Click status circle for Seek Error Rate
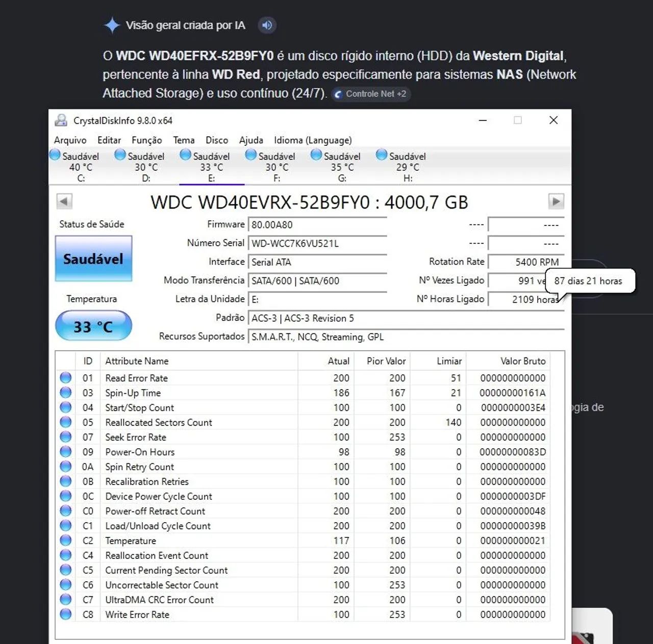653x644 pixels. (x=66, y=436)
